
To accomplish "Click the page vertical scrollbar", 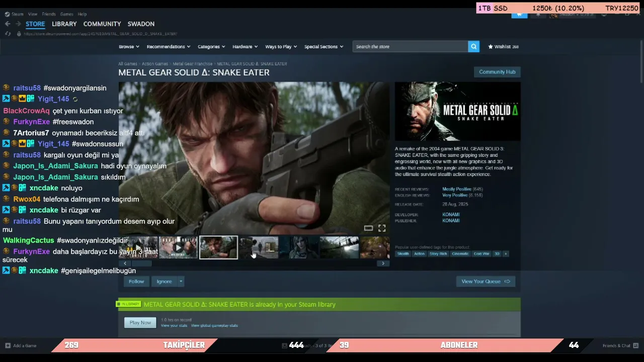I will [640, 62].
